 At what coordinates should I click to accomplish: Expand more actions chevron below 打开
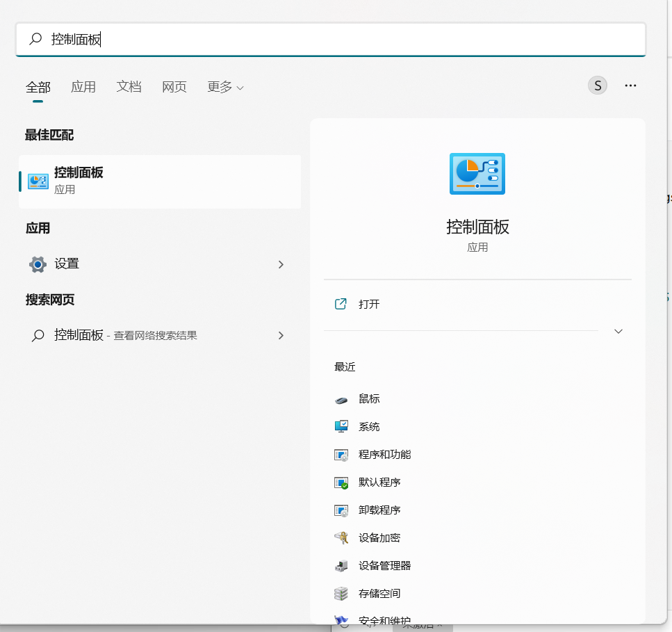pos(618,331)
